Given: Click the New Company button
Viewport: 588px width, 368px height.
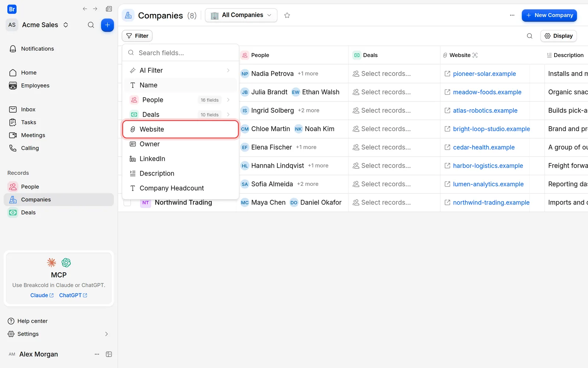Looking at the screenshot, I should point(549,15).
